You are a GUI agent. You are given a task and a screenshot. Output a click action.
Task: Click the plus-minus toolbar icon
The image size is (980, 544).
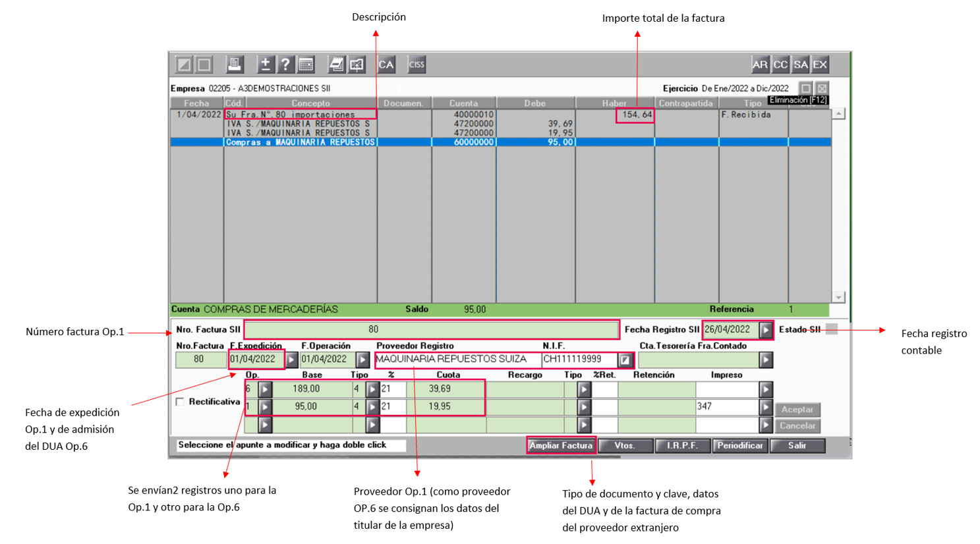pos(265,64)
